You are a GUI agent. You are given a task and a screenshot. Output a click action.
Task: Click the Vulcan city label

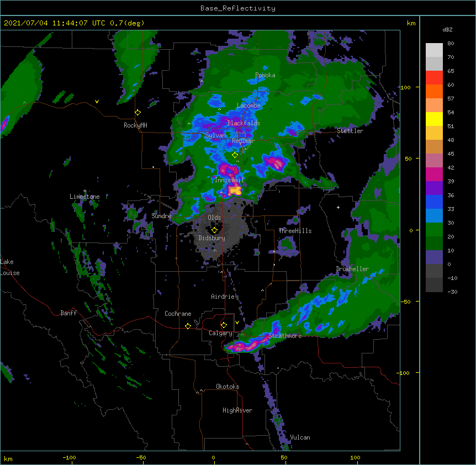pos(300,437)
